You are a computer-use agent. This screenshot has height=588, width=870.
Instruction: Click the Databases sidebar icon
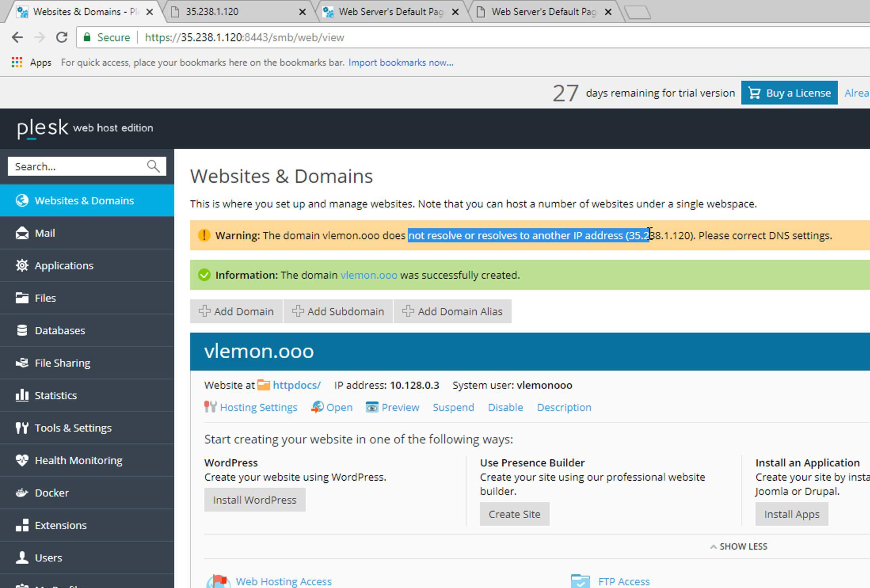pyautogui.click(x=22, y=330)
